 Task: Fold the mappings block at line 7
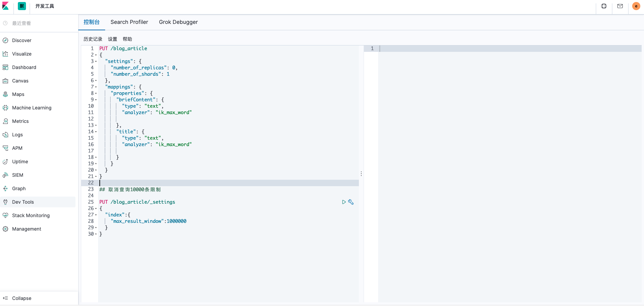(x=96, y=87)
